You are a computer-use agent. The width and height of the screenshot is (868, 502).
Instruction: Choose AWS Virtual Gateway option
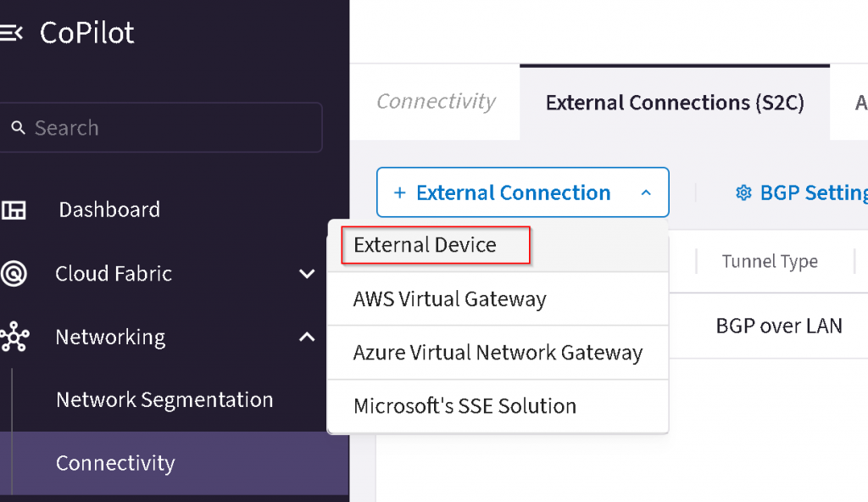click(449, 299)
